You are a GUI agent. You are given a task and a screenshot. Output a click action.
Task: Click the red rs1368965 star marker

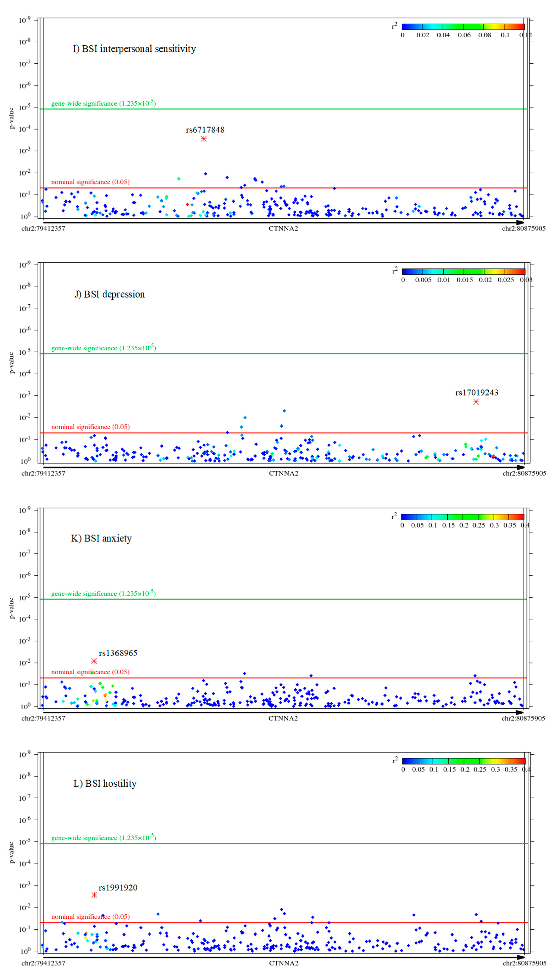pos(94,661)
